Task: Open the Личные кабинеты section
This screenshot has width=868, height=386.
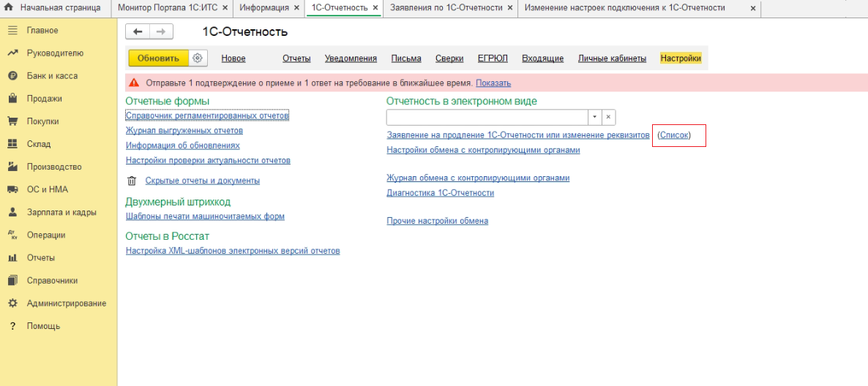Action: (x=613, y=58)
